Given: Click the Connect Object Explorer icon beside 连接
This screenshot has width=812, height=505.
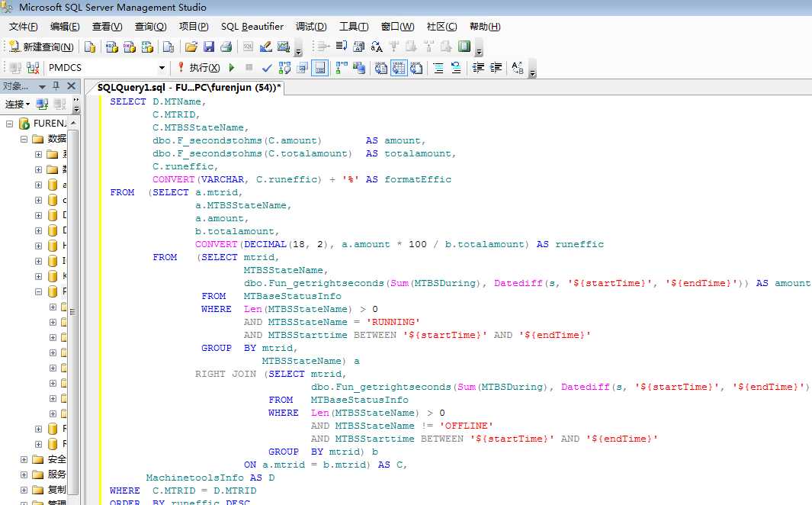Looking at the screenshot, I should click(42, 104).
